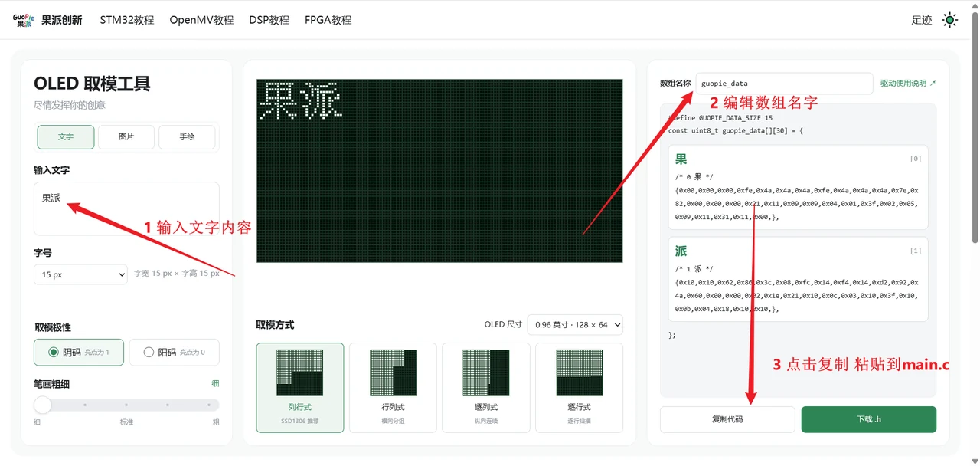The height and width of the screenshot is (466, 980).
Task: Click the 果 character code card
Action: click(x=798, y=187)
